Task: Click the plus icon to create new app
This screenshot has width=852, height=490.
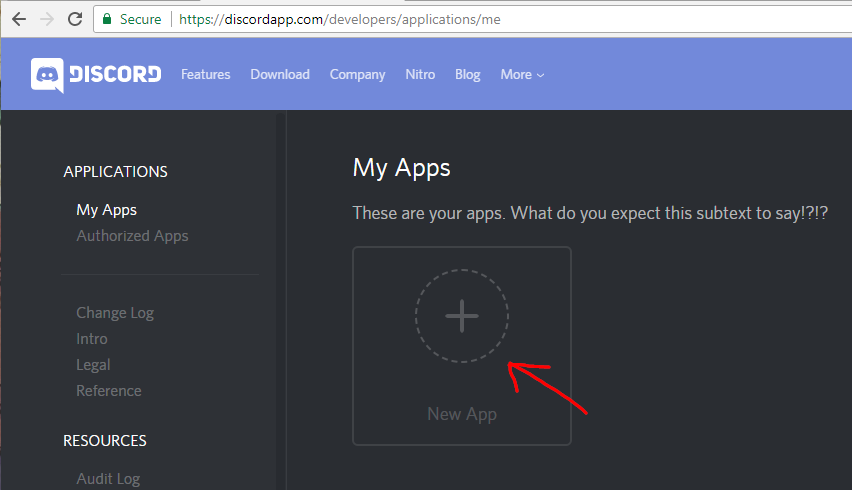Action: coord(462,316)
